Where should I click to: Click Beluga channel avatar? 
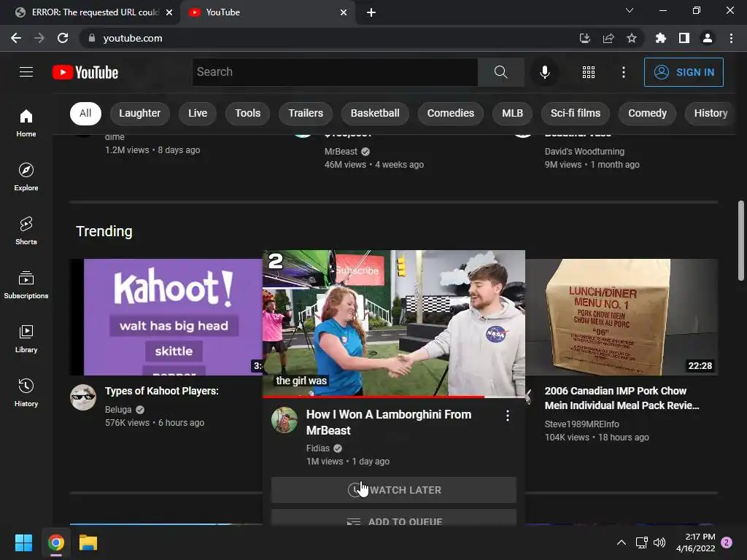pos(83,397)
